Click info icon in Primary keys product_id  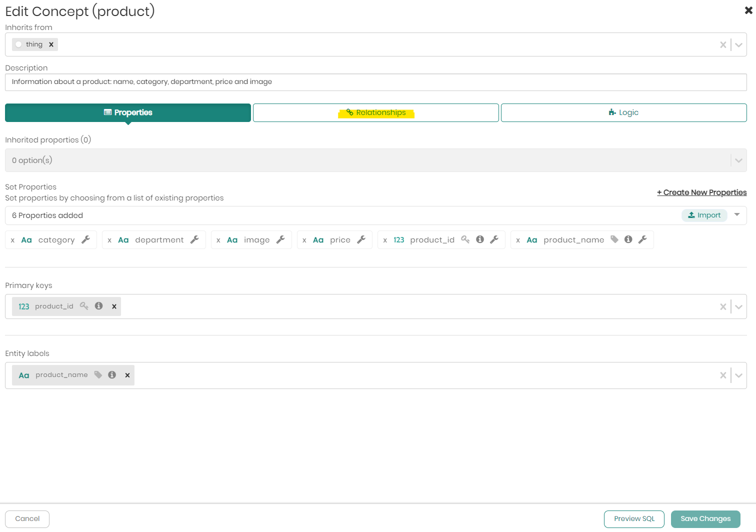[99, 306]
